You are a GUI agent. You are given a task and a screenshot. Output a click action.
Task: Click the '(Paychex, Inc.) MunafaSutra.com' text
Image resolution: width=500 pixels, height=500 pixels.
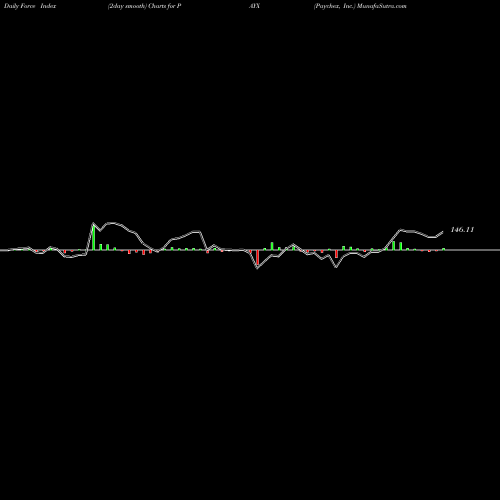tap(360, 6)
